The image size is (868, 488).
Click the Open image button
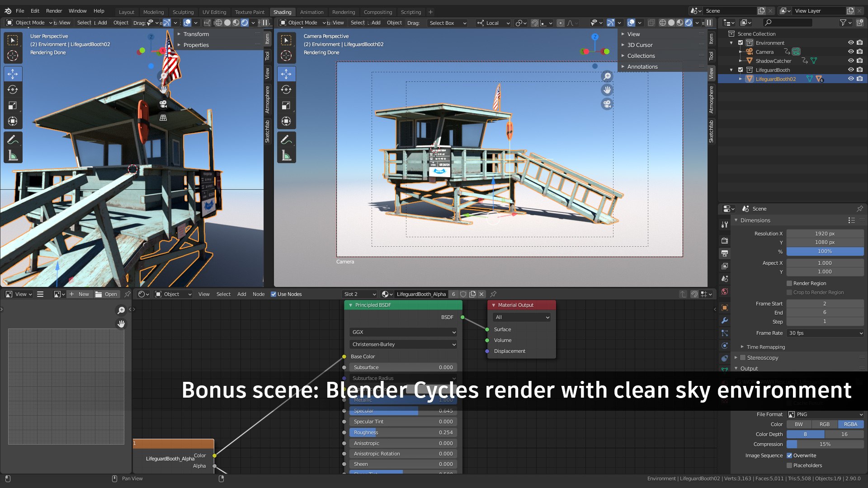[106, 294]
